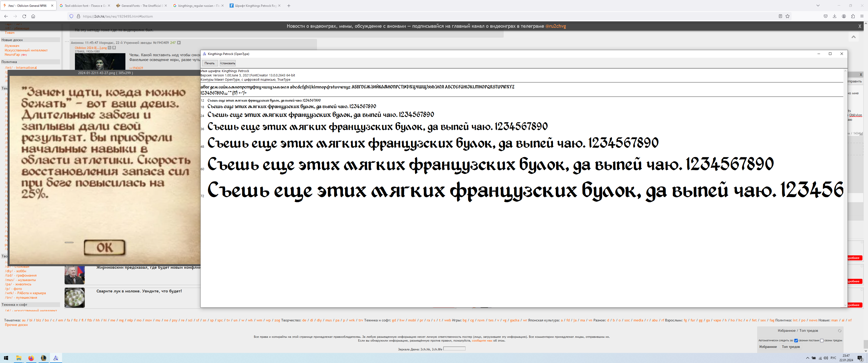Reload page with the refresh icon
The width and height of the screenshot is (868, 363).
pos(24,16)
